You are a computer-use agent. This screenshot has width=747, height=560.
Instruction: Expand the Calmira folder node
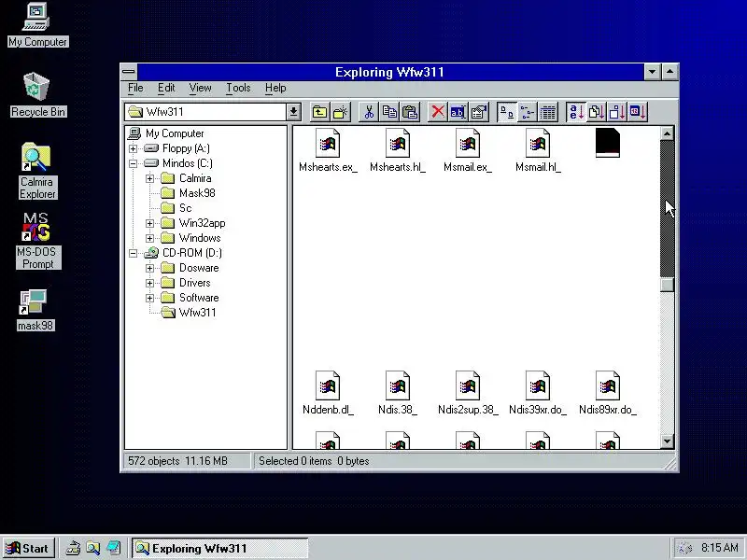click(149, 178)
